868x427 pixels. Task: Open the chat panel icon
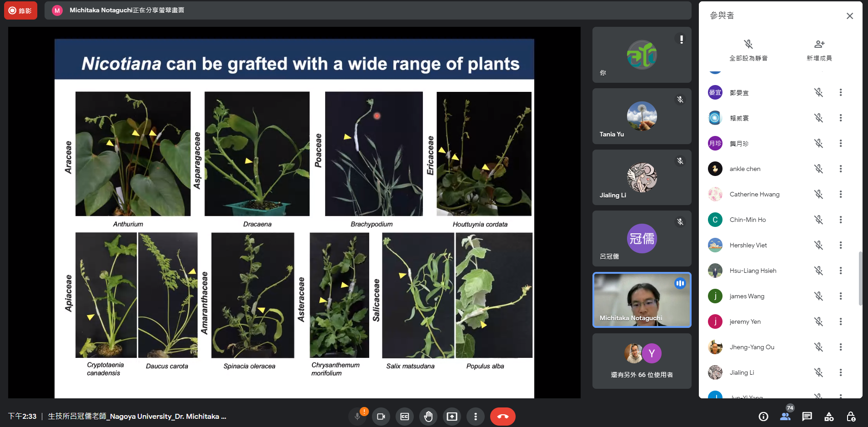click(x=807, y=417)
